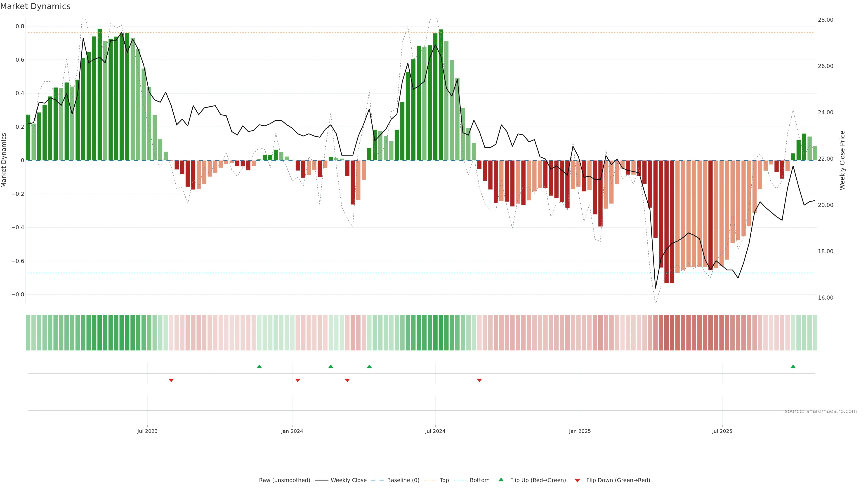Screen dimensions: 868x488
Task: Click the Jan 2025 x-axis label
Action: pyautogui.click(x=580, y=431)
